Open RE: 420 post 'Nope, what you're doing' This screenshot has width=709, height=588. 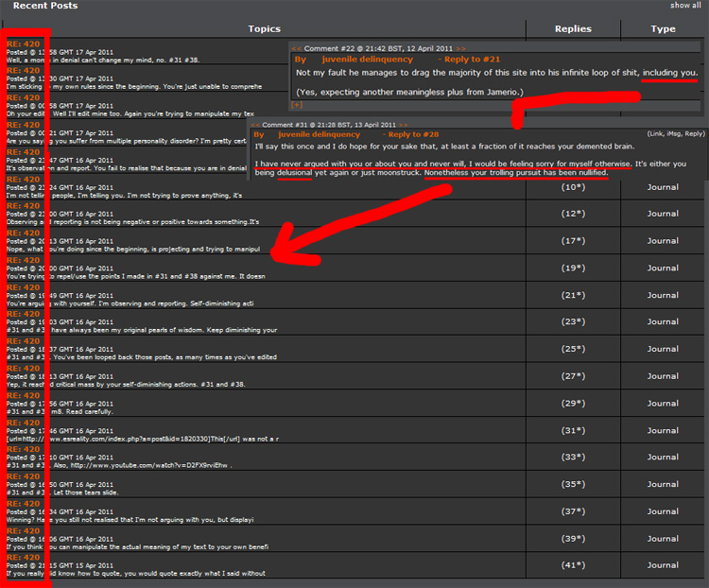tap(24, 233)
